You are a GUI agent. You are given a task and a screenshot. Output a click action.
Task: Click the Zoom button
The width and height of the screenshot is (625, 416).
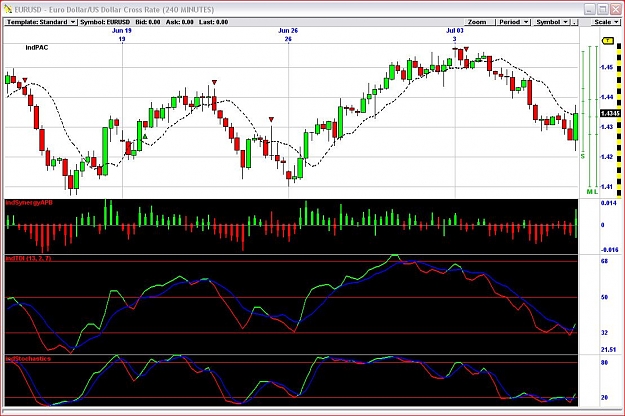point(480,22)
